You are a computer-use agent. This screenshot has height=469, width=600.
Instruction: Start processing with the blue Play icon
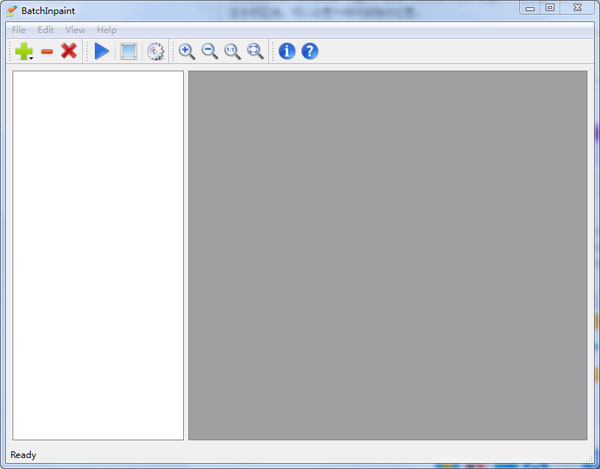coord(101,51)
